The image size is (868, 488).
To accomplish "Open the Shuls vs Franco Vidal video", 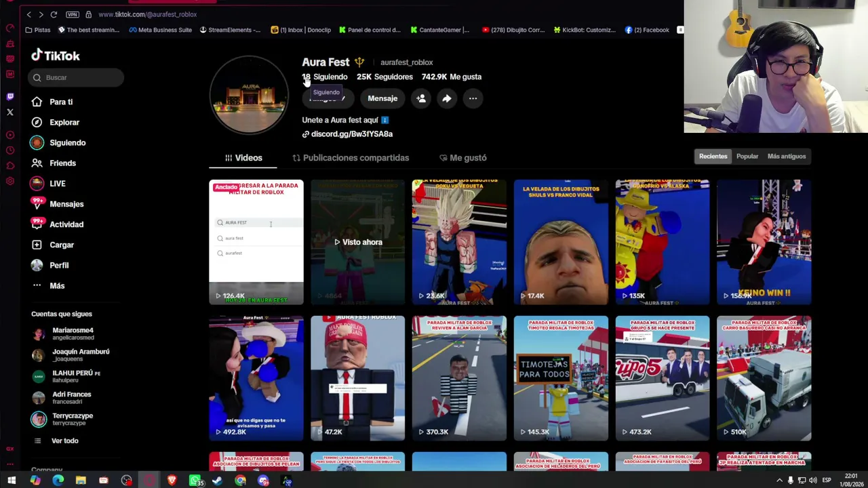I will click(561, 242).
